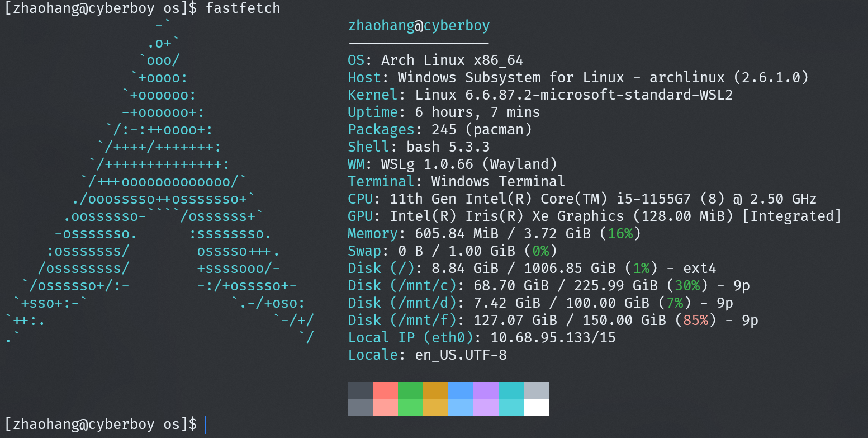Click the Uptime value '6 hours, 7 mins'

point(477,112)
